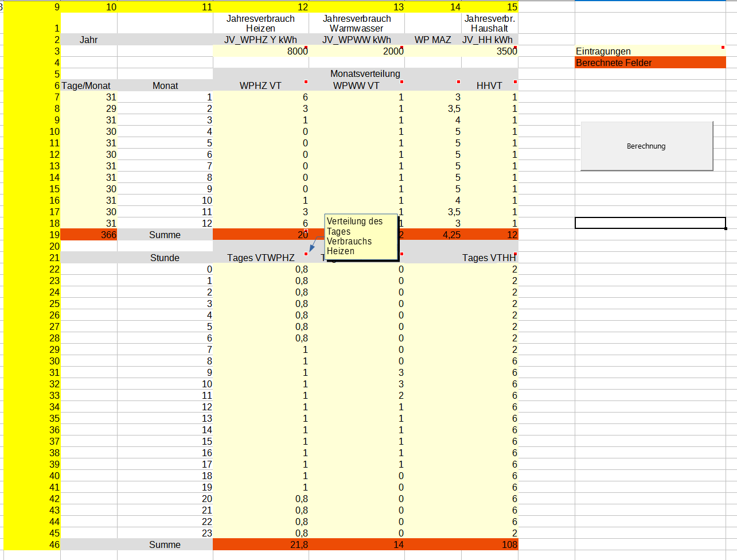
Task: Click the yellow column header 15
Action: [490, 7]
